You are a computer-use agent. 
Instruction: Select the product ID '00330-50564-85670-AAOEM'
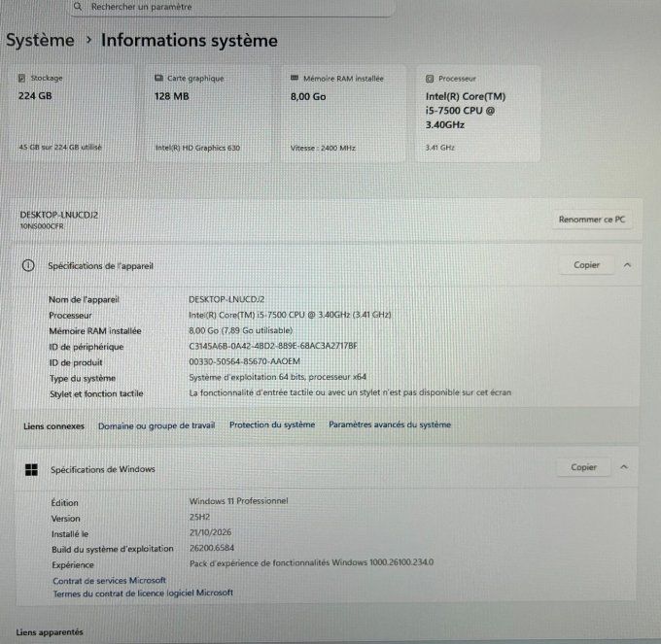click(x=245, y=361)
